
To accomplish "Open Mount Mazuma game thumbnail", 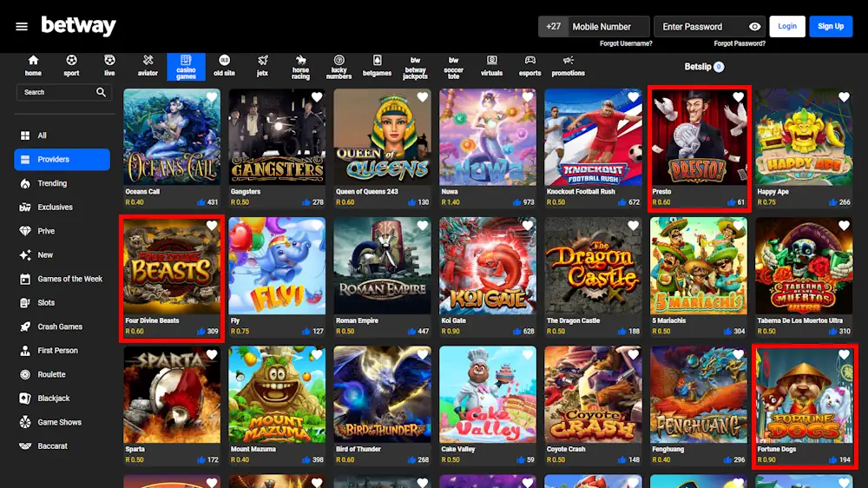I will click(278, 394).
